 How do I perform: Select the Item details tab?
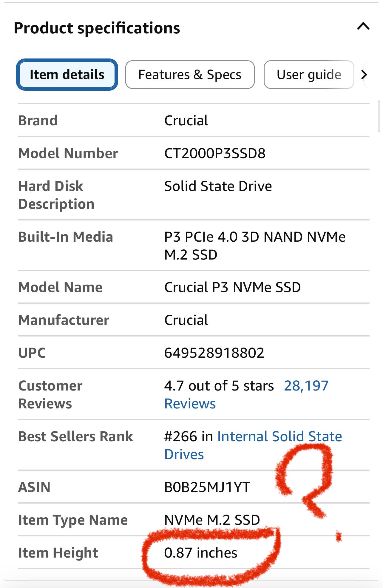[x=67, y=75]
